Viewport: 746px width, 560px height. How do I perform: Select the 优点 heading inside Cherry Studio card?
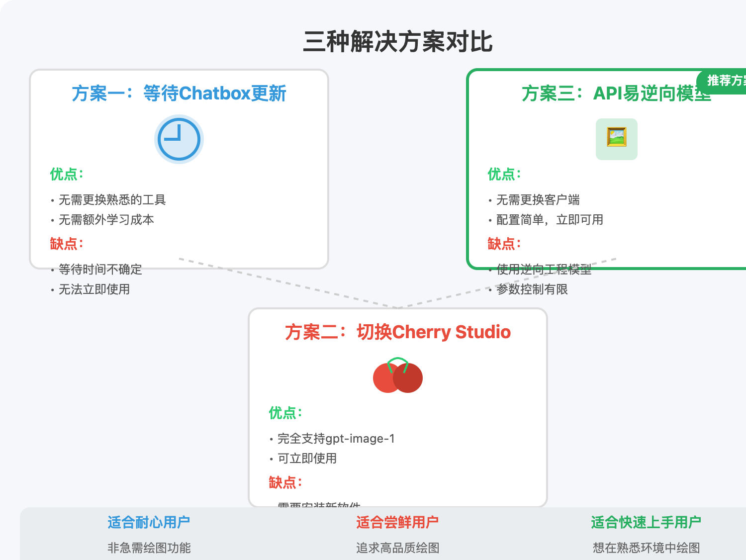tap(284, 413)
